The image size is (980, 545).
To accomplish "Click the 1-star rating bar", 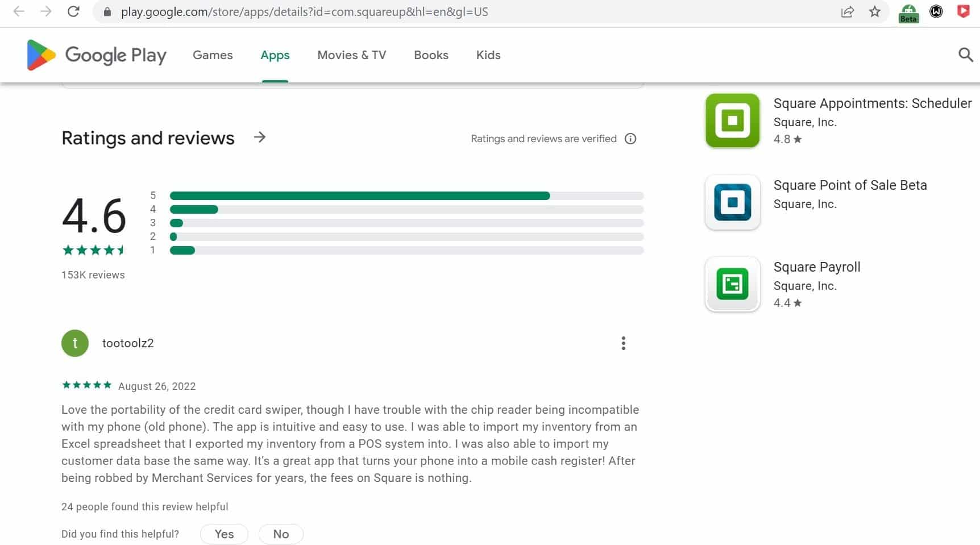I will 406,250.
